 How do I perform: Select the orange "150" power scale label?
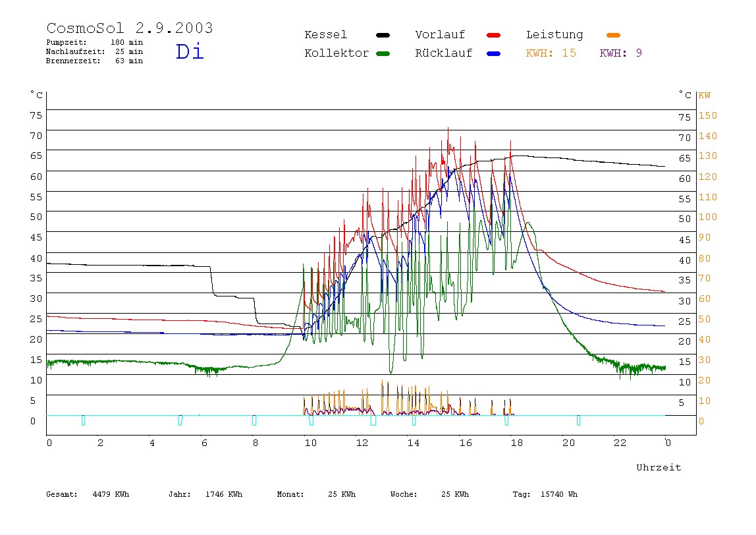[708, 115]
